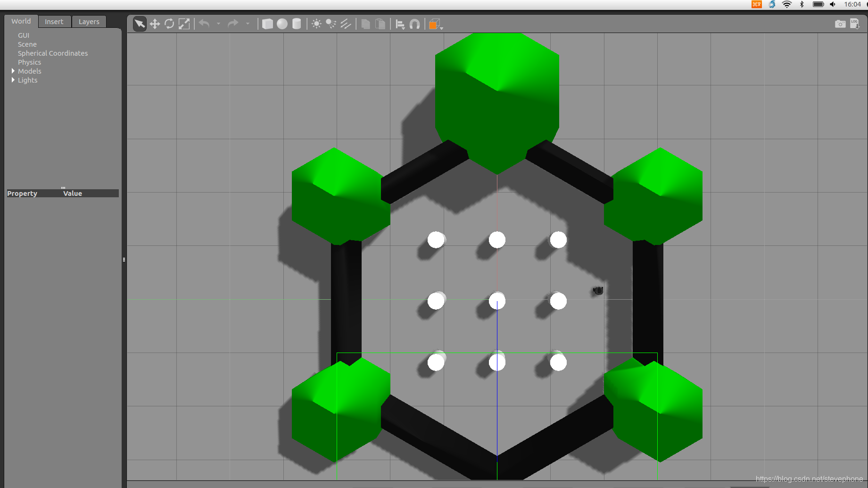Add a directional light
868x488 pixels.
click(346, 24)
